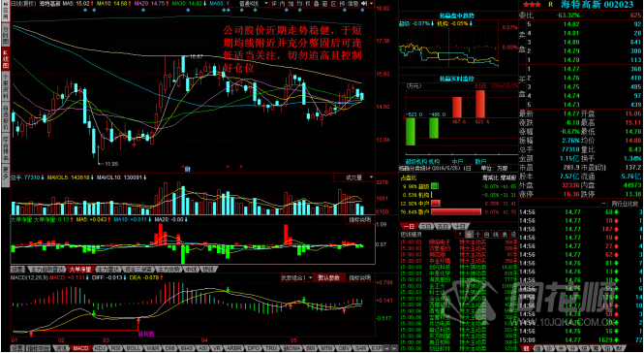Click the 均 moving average toolbar button
Image resolution: width=644 pixels, height=353 pixels.
(x=299, y=3)
